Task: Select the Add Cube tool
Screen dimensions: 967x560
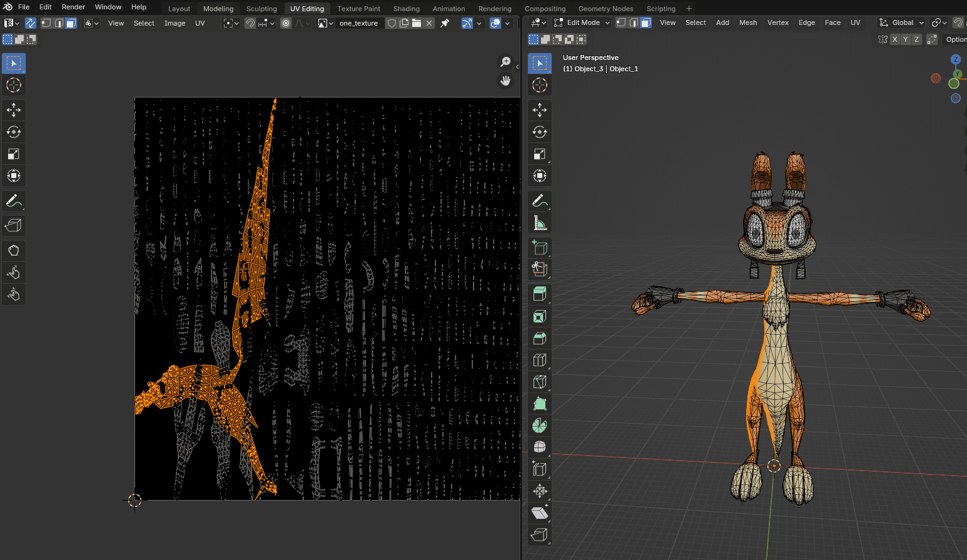Action: 540,248
